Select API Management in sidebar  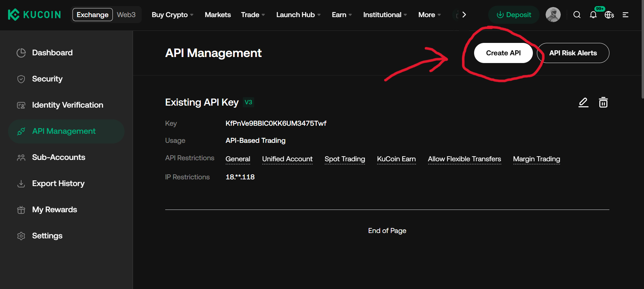(66, 131)
